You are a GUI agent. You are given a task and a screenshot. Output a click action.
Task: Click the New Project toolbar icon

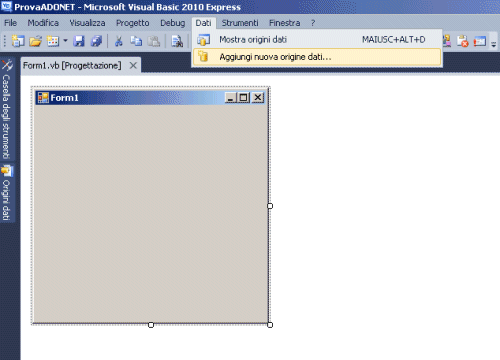pyautogui.click(x=18, y=41)
